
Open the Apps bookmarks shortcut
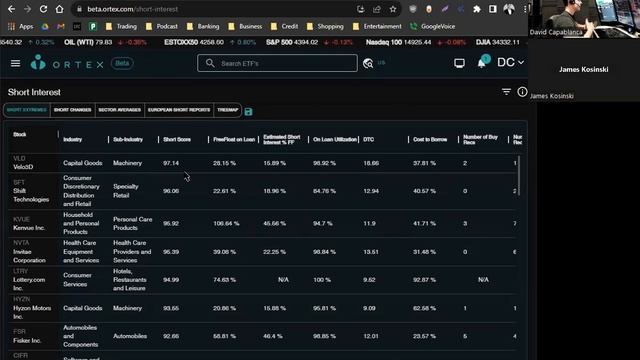point(20,27)
